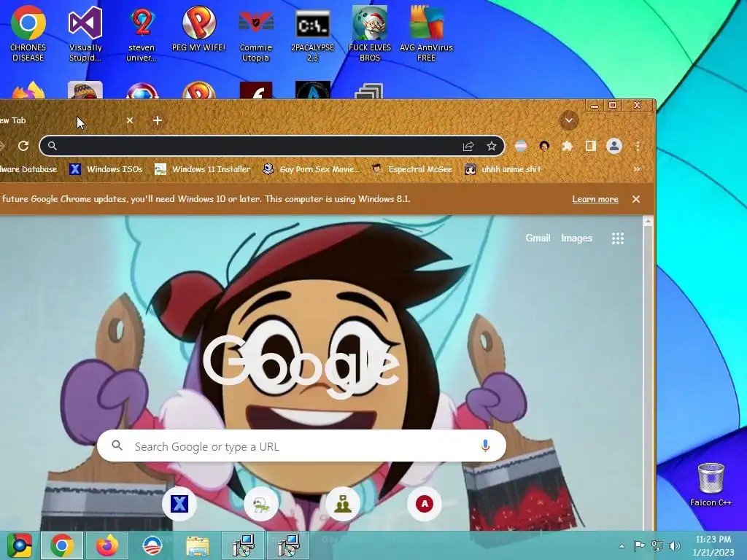Open Firefox from the taskbar
This screenshot has height=560, width=747.
pos(107,545)
